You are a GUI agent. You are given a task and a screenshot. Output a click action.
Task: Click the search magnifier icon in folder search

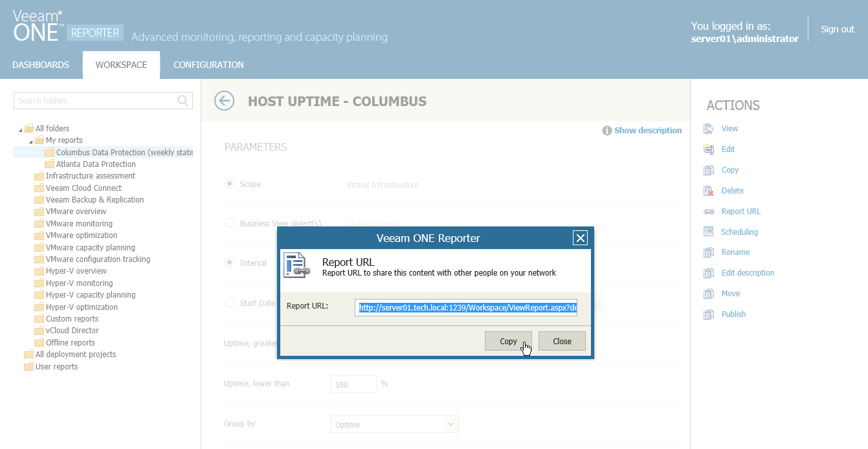pos(183,100)
